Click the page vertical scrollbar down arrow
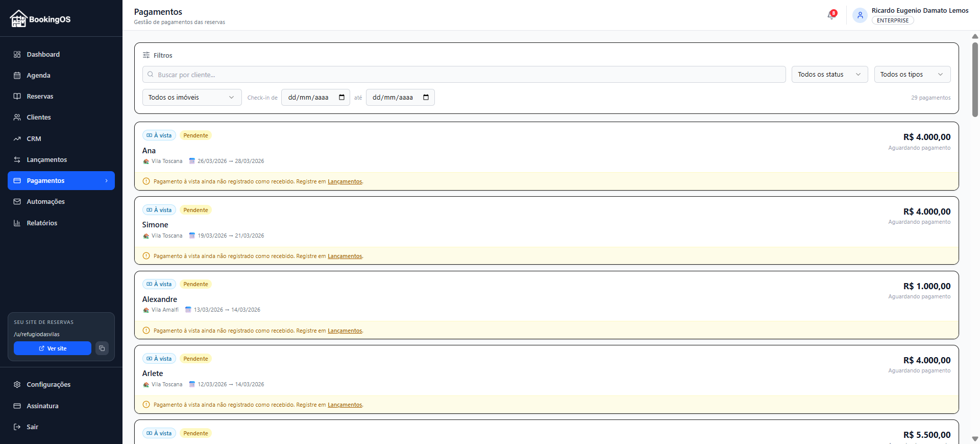 (974, 438)
